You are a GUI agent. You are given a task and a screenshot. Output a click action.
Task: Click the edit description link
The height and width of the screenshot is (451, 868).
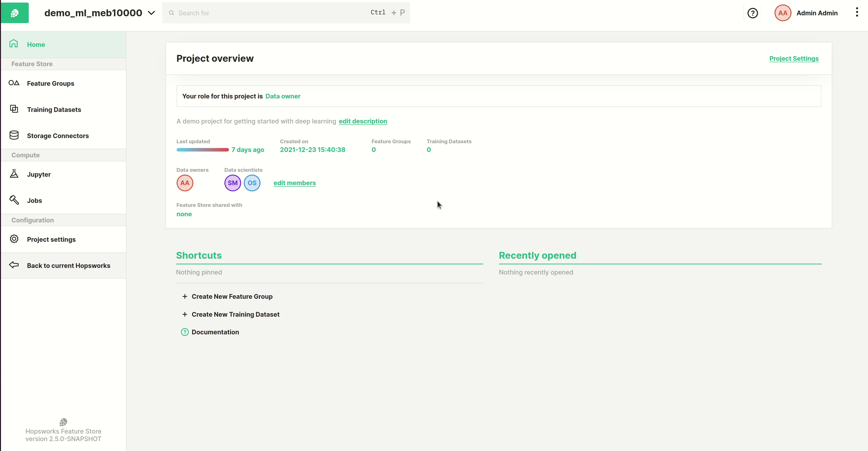click(363, 121)
